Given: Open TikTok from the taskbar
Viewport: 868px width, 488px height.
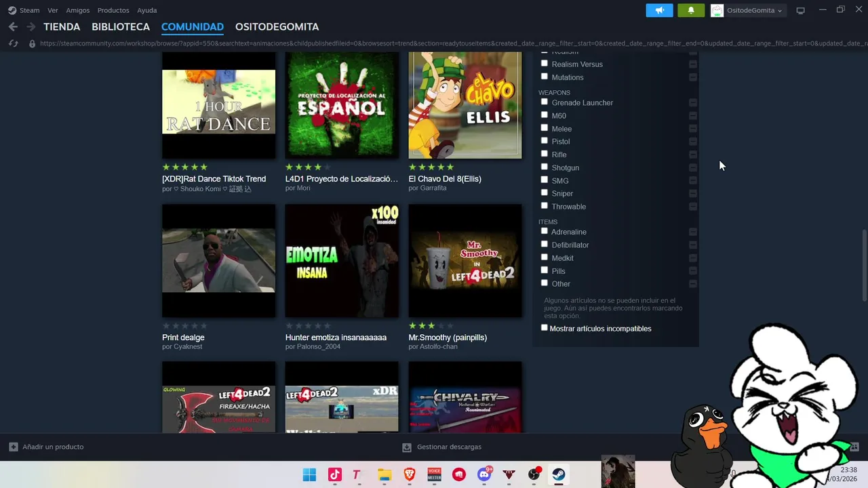Looking at the screenshot, I should coord(335,474).
